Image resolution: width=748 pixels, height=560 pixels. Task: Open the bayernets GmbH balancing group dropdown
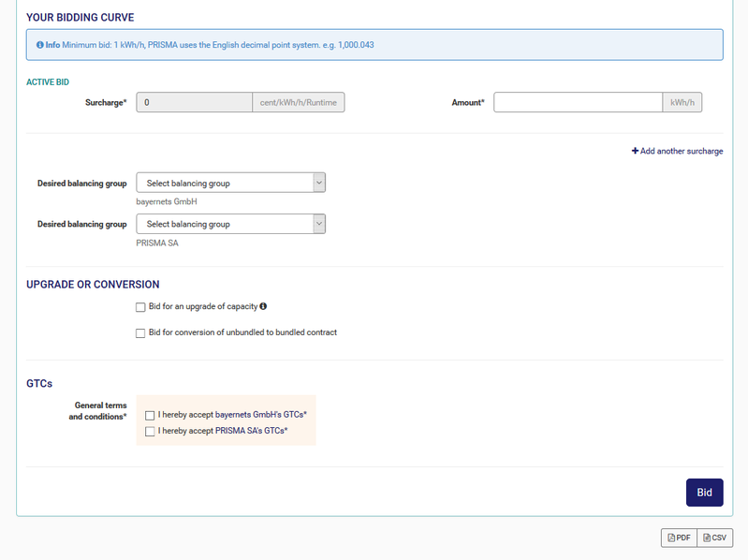pos(230,184)
